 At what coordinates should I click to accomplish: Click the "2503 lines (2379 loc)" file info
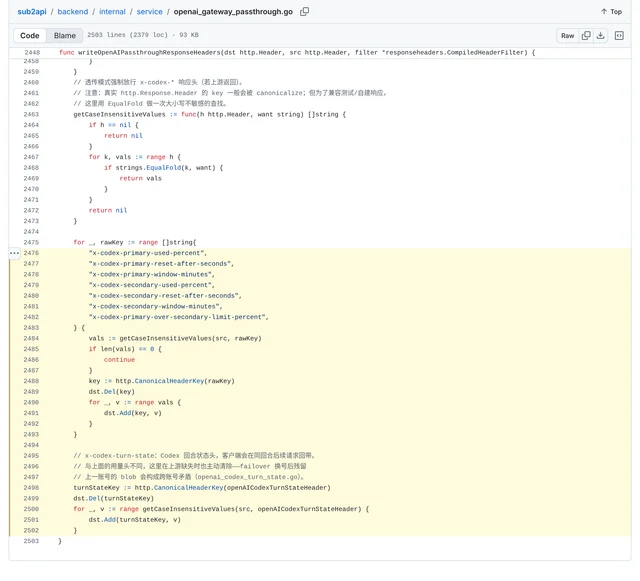[127, 35]
